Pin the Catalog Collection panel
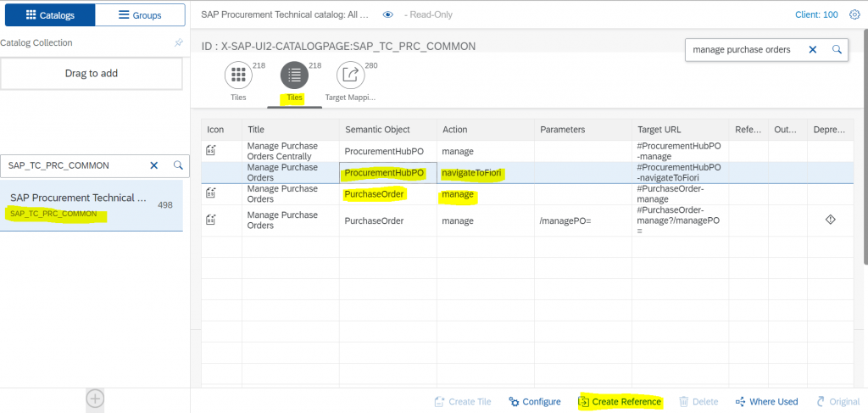 click(178, 42)
